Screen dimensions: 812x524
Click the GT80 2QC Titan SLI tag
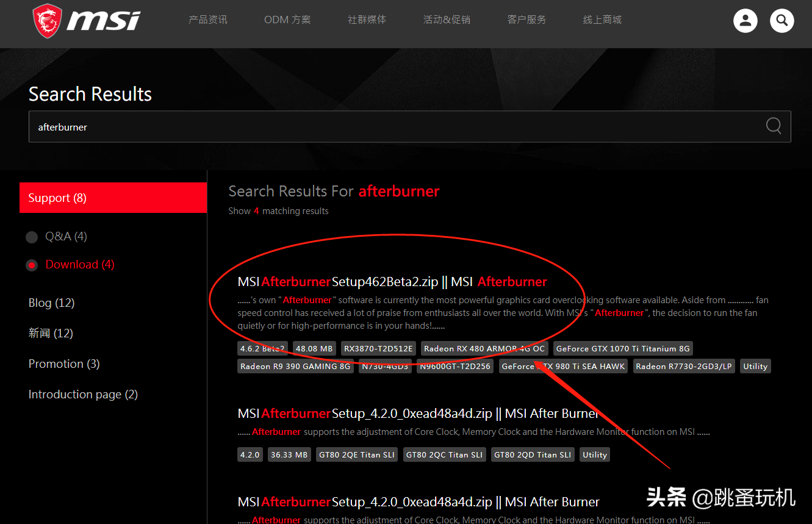click(x=445, y=454)
